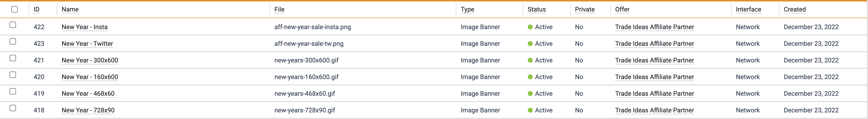Tick the select-all checkbox in the table header
This screenshot has height=119, width=868.
click(x=14, y=9)
